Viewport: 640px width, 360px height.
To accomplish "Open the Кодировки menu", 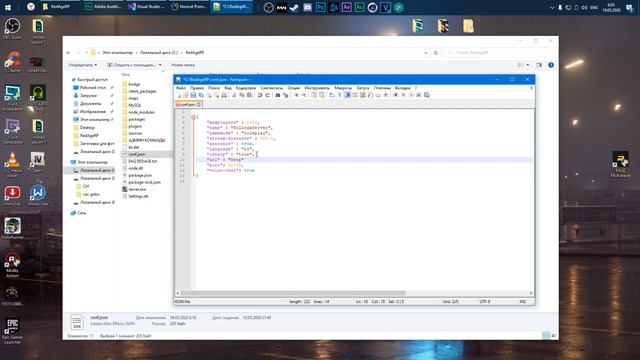I will (246, 88).
